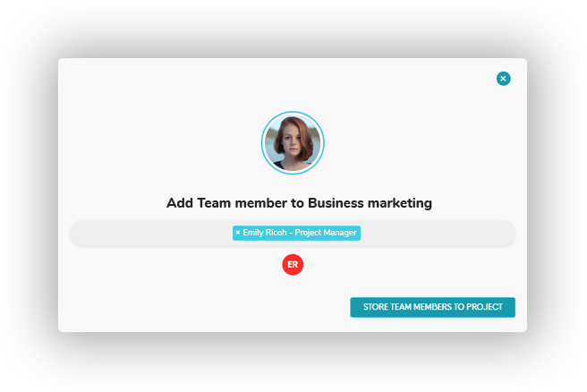The image size is (587, 392).
Task: Click the white X inside the teal circle
Action: coord(503,79)
